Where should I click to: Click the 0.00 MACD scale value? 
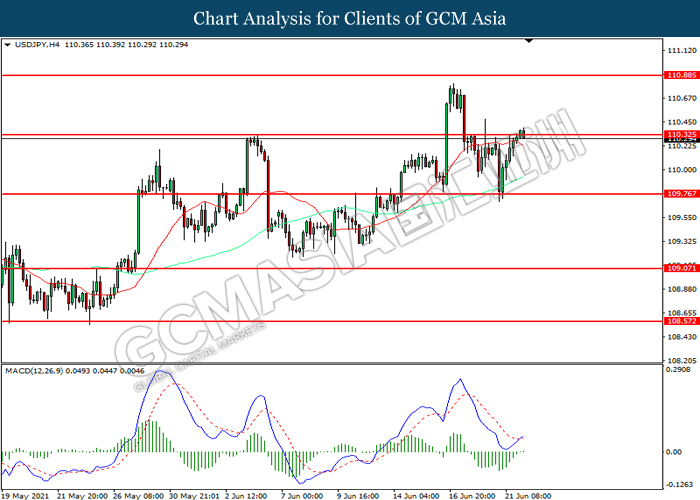point(674,452)
